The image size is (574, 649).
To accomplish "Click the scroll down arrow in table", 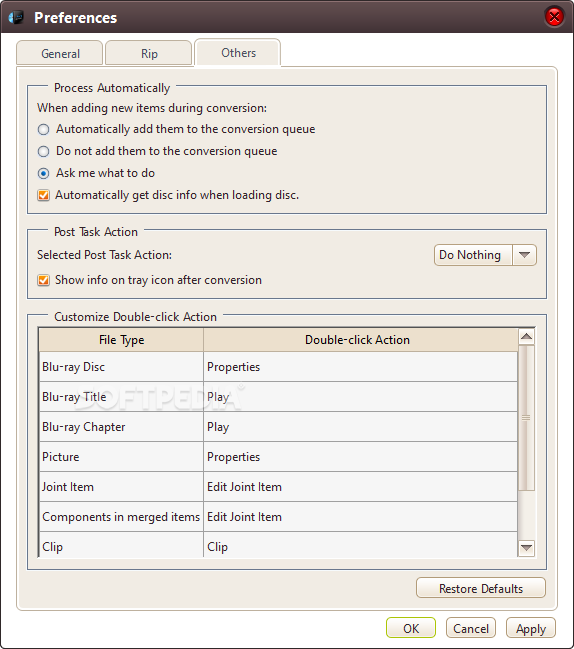I will (x=526, y=548).
